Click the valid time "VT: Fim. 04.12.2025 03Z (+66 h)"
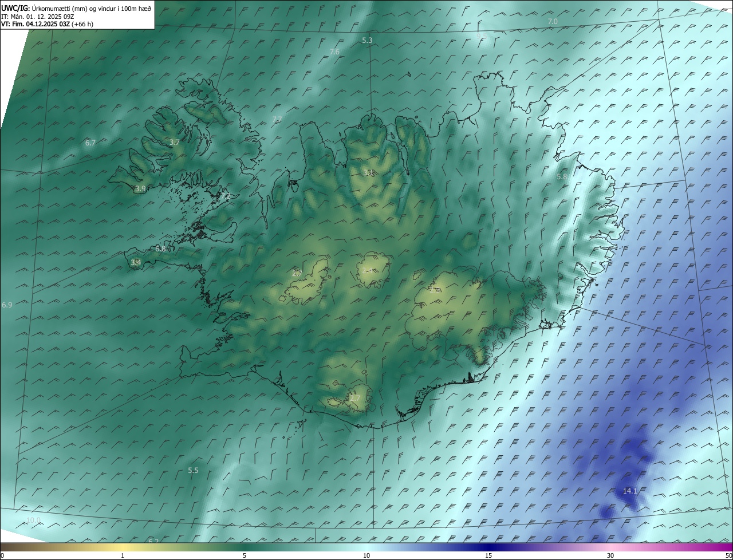The height and width of the screenshot is (560, 733). [x=47, y=24]
